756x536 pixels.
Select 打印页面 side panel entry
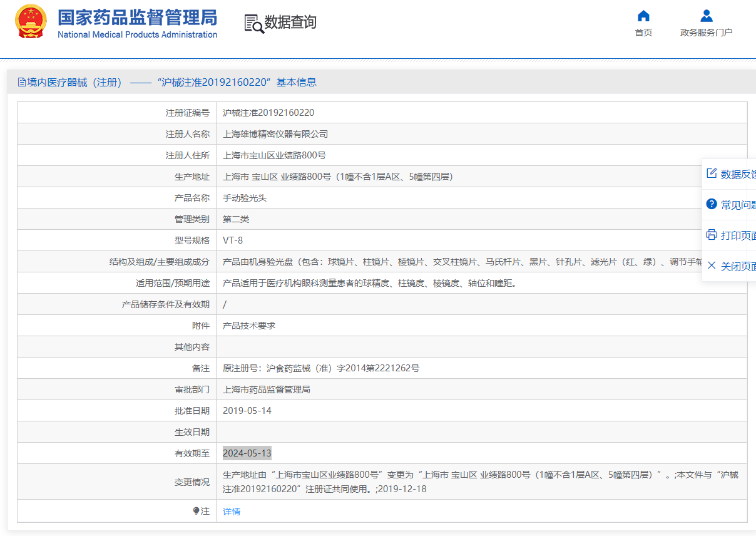730,235
